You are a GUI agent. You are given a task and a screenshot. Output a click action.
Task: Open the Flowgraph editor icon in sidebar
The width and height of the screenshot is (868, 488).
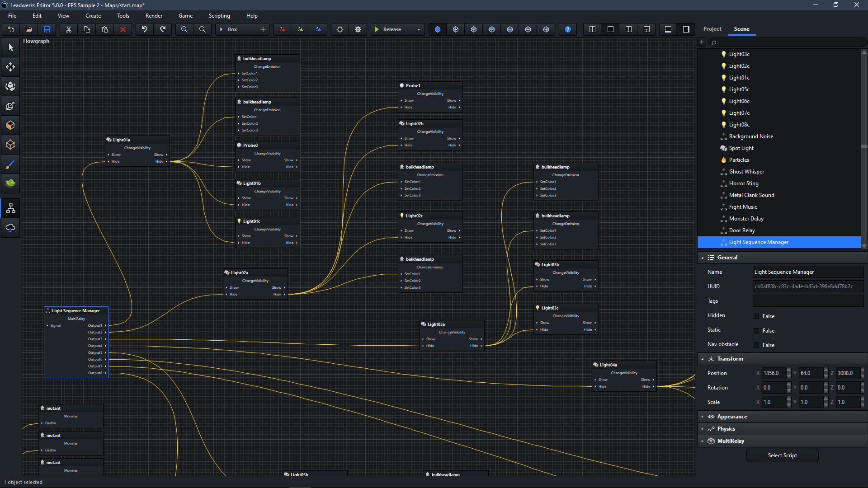point(10,208)
